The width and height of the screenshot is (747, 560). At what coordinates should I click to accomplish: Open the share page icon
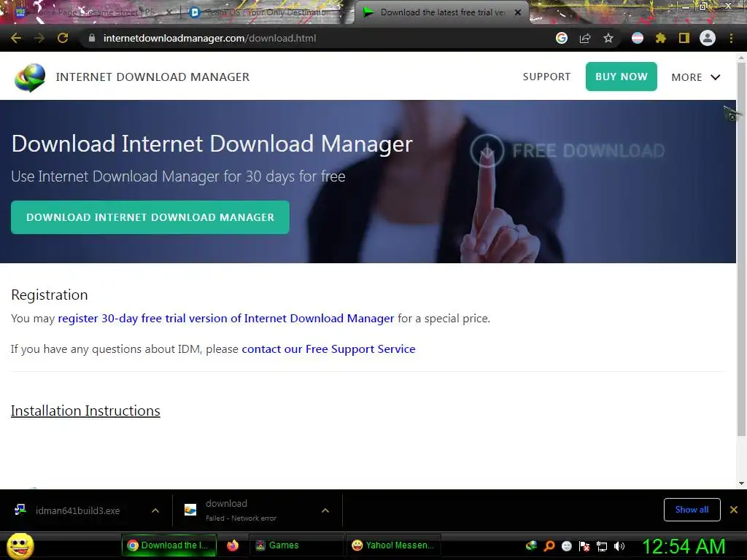(x=585, y=38)
